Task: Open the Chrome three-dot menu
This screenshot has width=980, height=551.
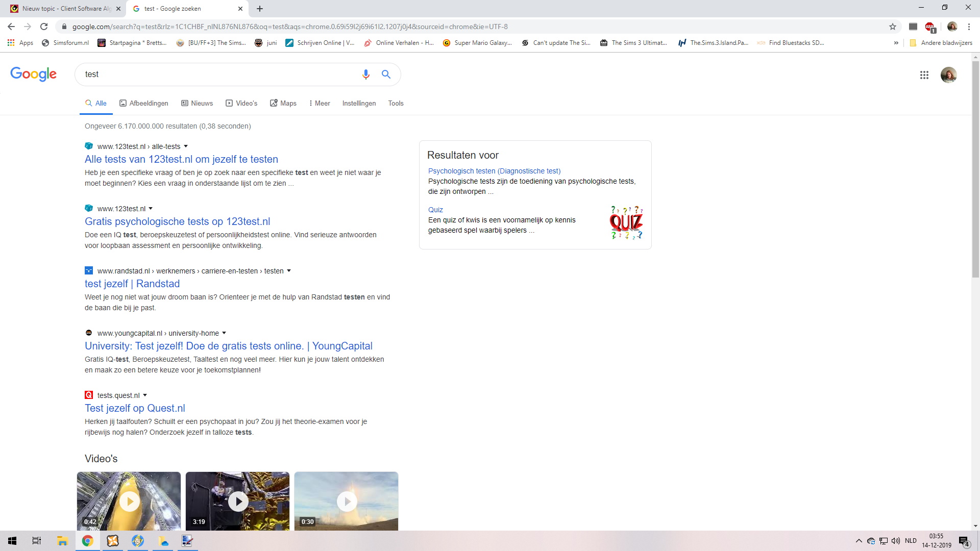Action: click(969, 27)
